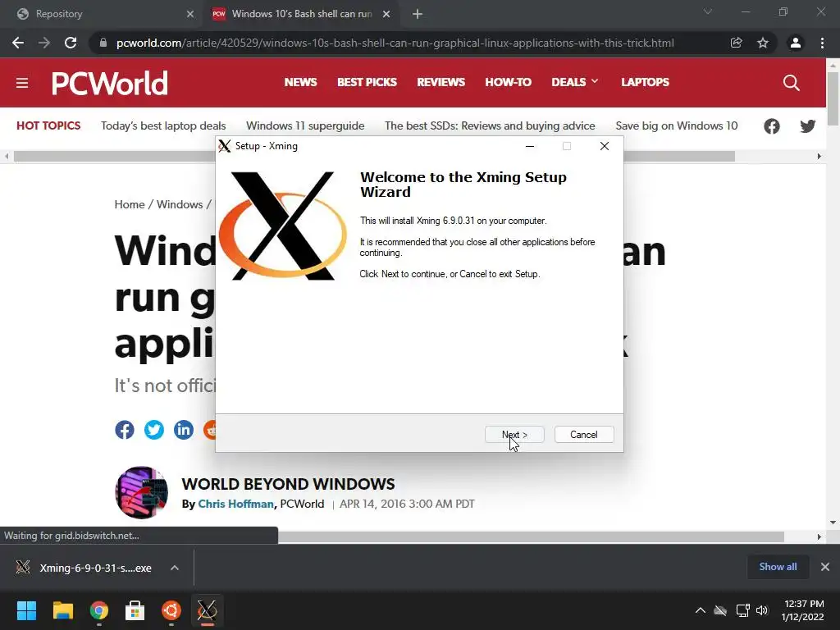Click the page vertical scrollbar thumb
The width and height of the screenshot is (840, 630).
tap(833, 98)
